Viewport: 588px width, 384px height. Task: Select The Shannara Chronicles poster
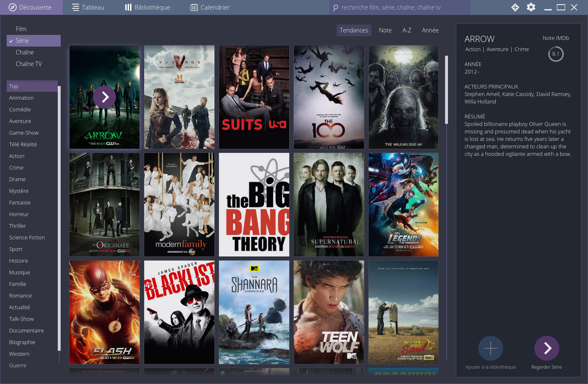[254, 312]
